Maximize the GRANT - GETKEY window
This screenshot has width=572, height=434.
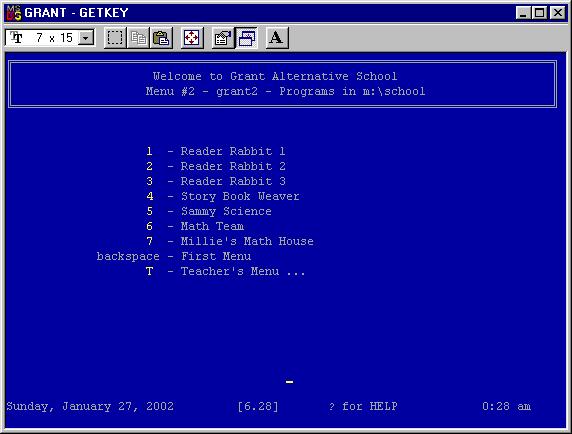pyautogui.click(x=539, y=13)
